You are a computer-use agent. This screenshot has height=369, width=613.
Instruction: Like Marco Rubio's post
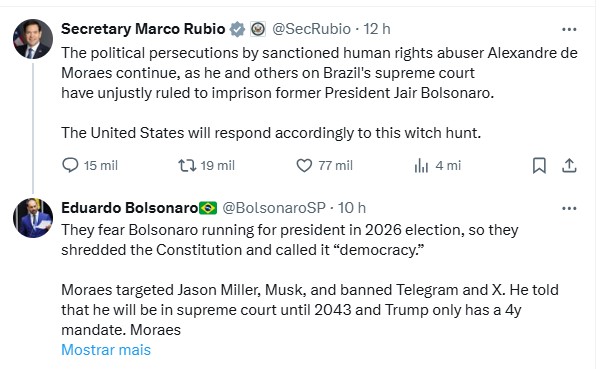coord(324,165)
